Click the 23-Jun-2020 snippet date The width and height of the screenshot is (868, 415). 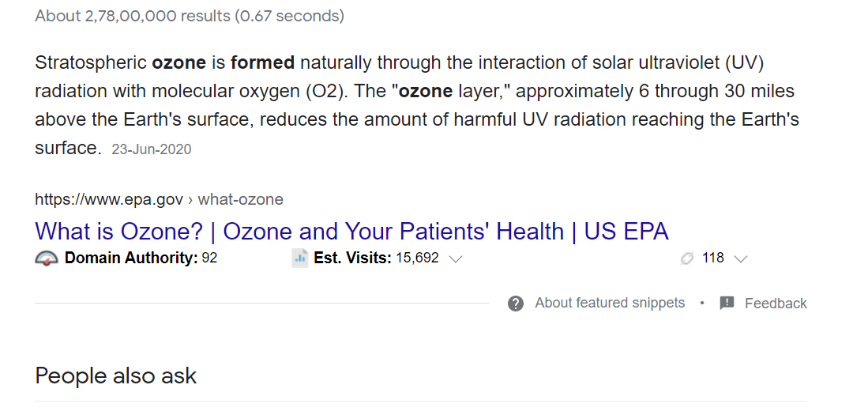click(151, 149)
